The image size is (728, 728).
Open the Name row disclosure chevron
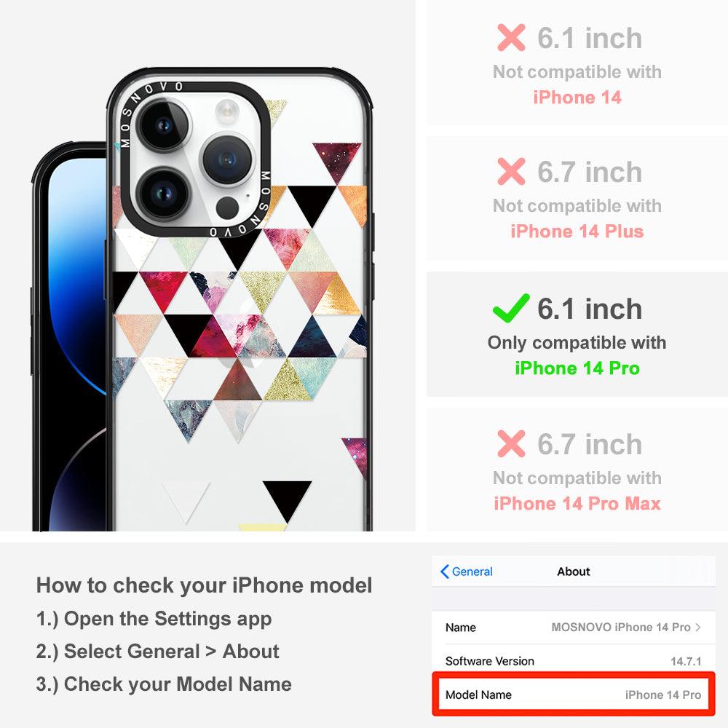tap(698, 628)
